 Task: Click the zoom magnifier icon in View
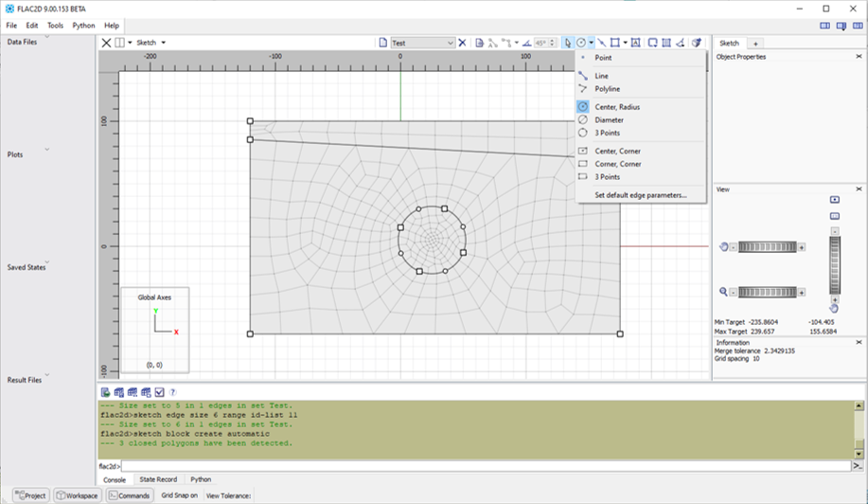[724, 293]
